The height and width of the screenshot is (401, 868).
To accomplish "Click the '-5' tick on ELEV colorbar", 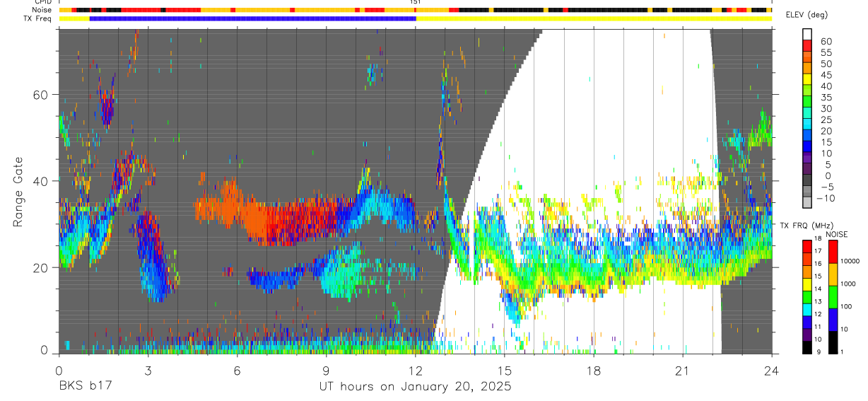I will (827, 187).
